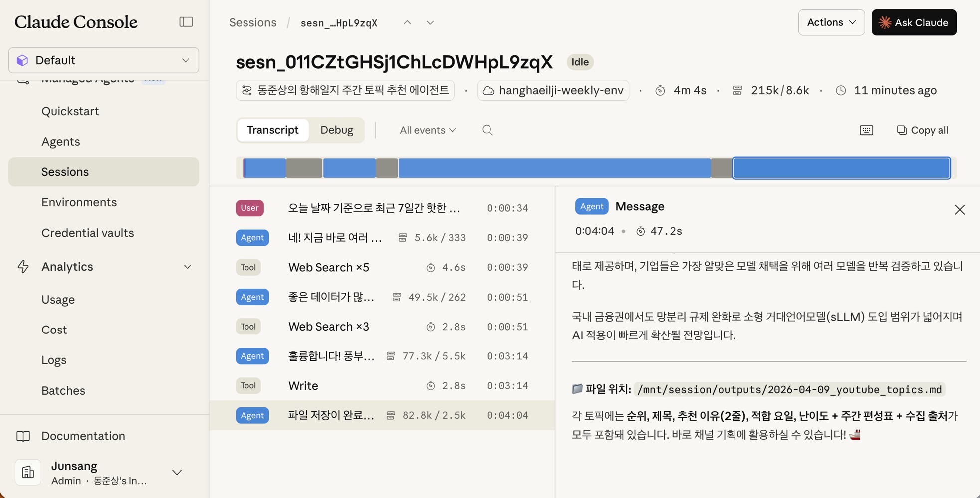Open Credential vaults in the sidebar
This screenshot has width=980, height=498.
tap(87, 233)
